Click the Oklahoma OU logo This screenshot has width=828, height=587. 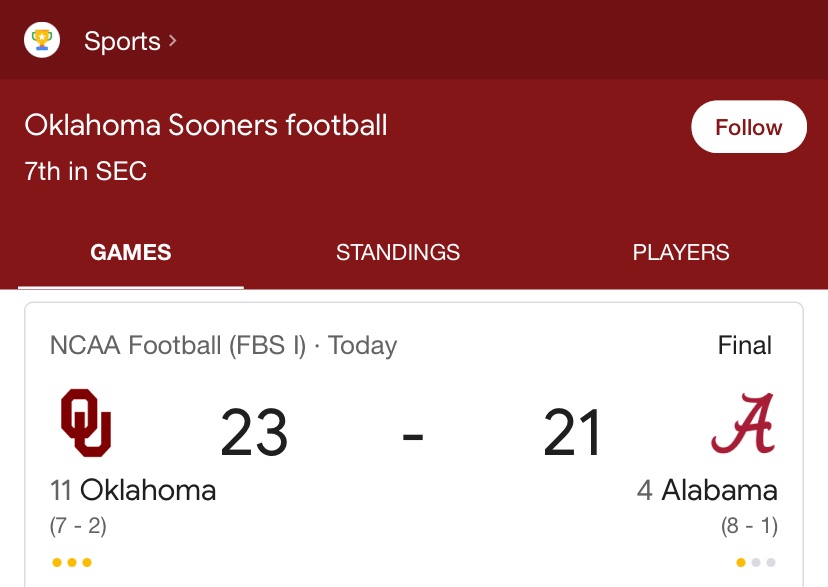tap(86, 423)
